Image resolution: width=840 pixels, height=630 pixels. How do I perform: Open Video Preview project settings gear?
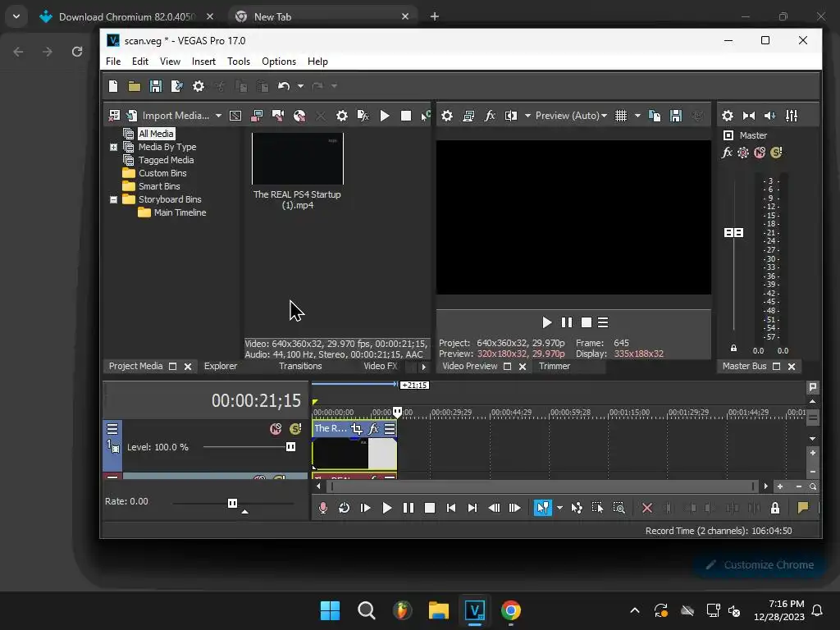[447, 116]
